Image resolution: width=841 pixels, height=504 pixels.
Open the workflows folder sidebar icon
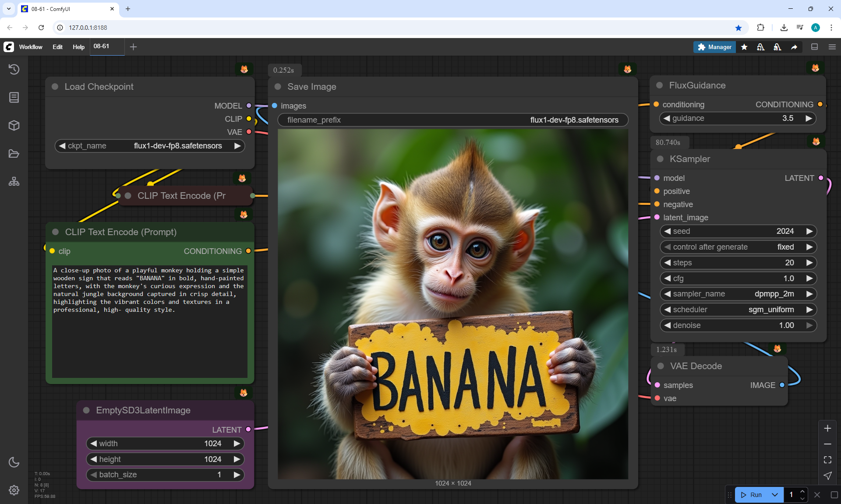[x=14, y=154]
